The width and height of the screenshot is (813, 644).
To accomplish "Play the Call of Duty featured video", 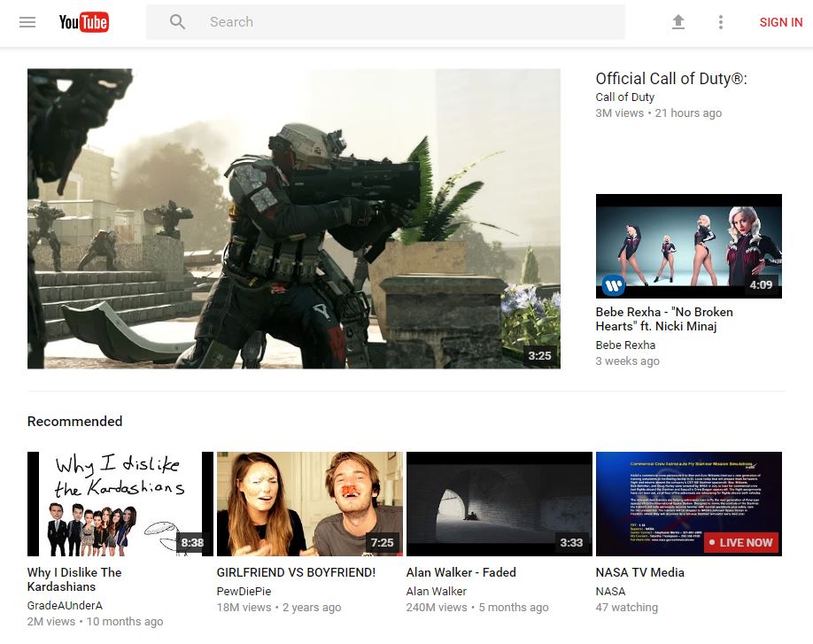I will pyautogui.click(x=293, y=218).
